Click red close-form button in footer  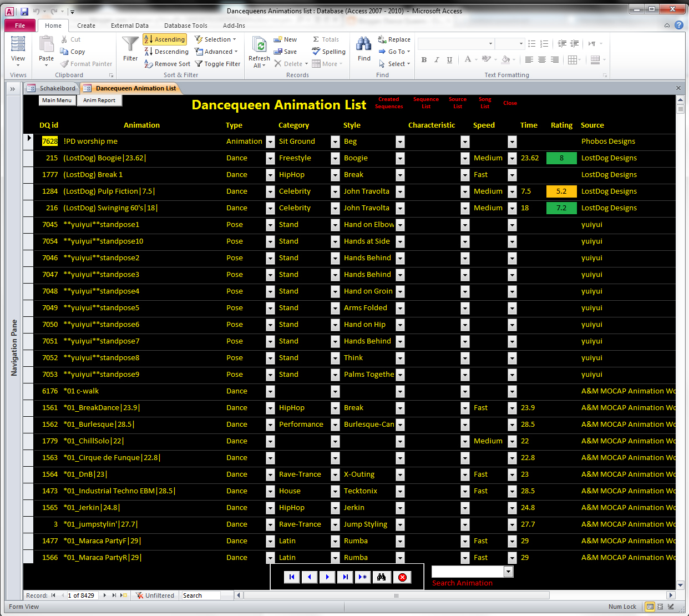(402, 577)
